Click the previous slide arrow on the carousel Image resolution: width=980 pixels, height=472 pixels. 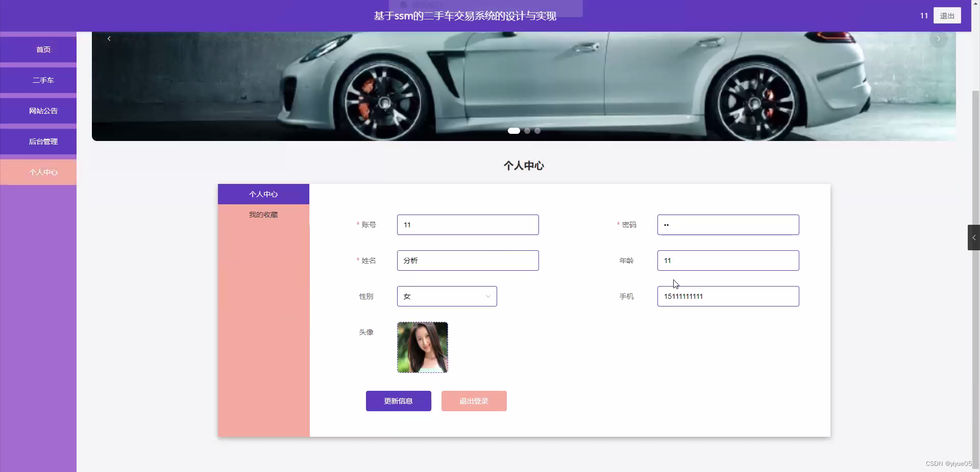[x=108, y=38]
